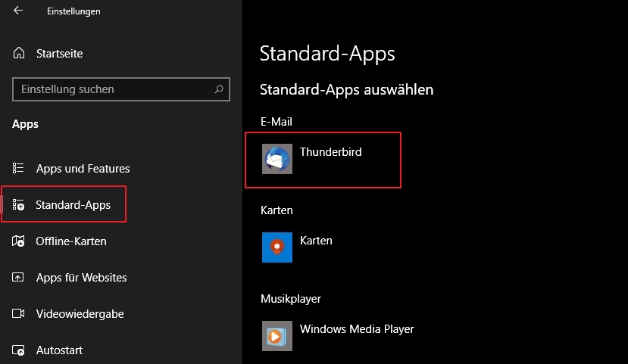
Task: Click the Karten app pin icon
Action: coord(277,247)
